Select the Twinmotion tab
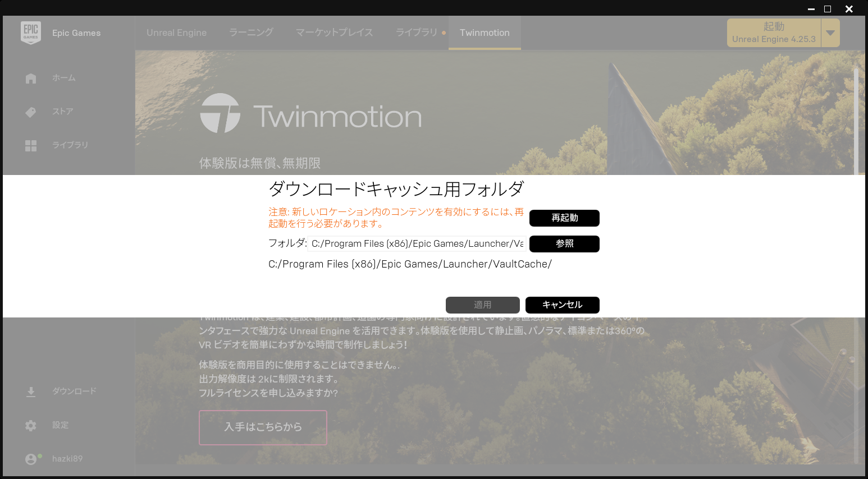 (x=485, y=33)
